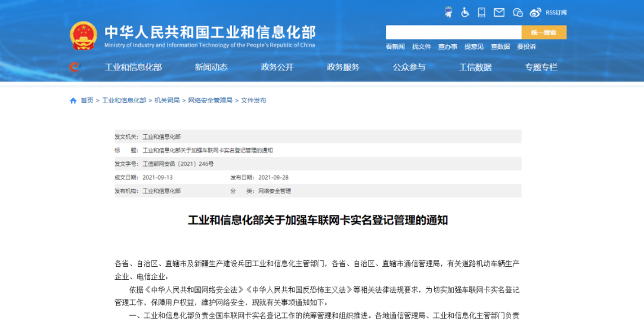The height and width of the screenshot is (324, 644).
Task: Click the 分类 value 网络安全管理
Action: (275, 191)
